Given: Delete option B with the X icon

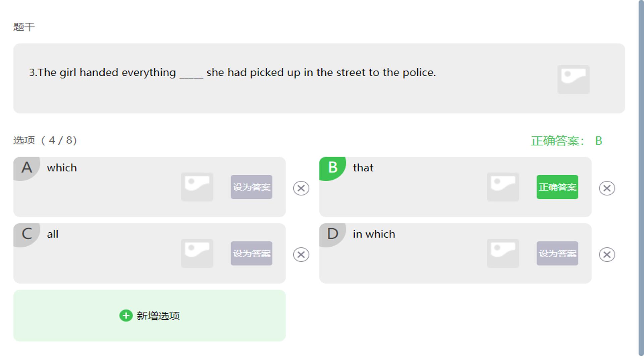Looking at the screenshot, I should (x=607, y=188).
